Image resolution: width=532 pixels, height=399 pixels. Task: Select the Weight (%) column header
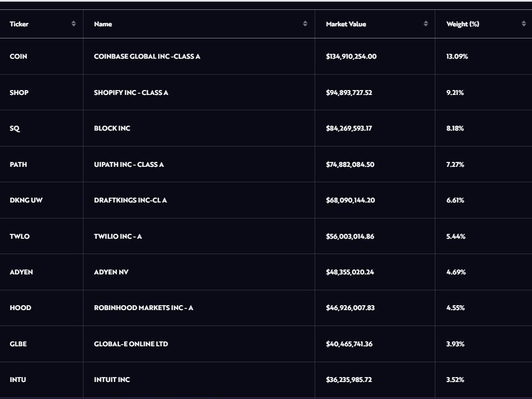click(x=462, y=24)
